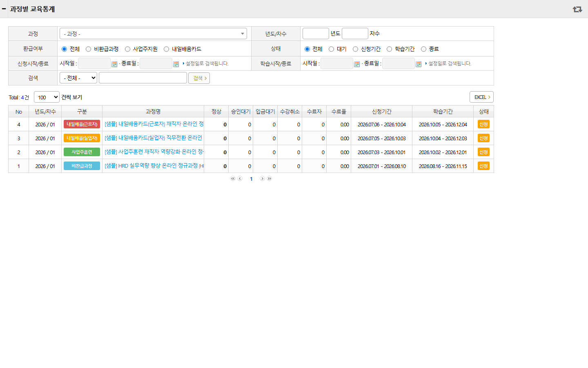Select the 학습기간 status radio button

pos(389,49)
